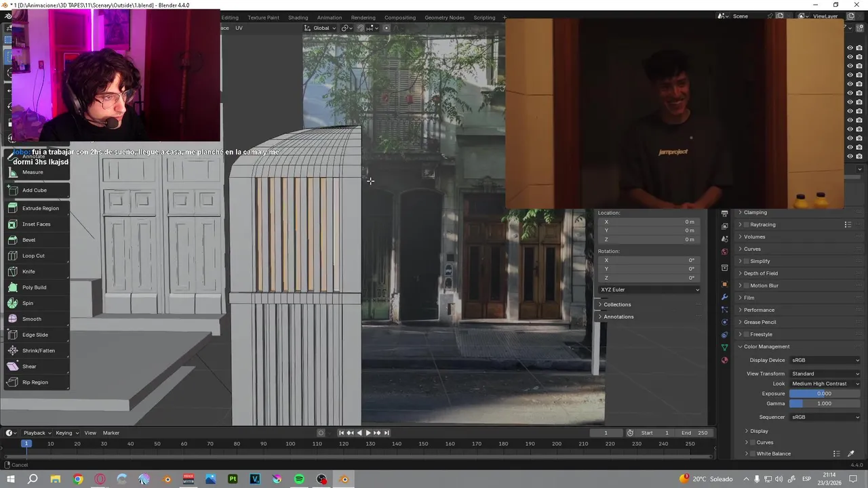Collapse the Color Management panel
This screenshot has height=488, width=868.
click(x=766, y=346)
